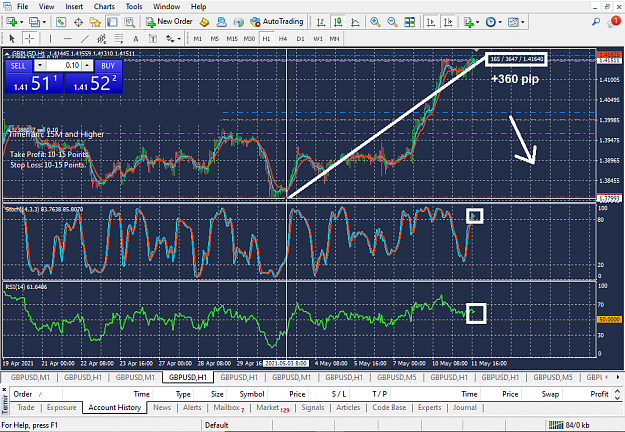Click the MQL5 community person icon
The height and width of the screenshot is (432, 625).
tap(222, 22)
